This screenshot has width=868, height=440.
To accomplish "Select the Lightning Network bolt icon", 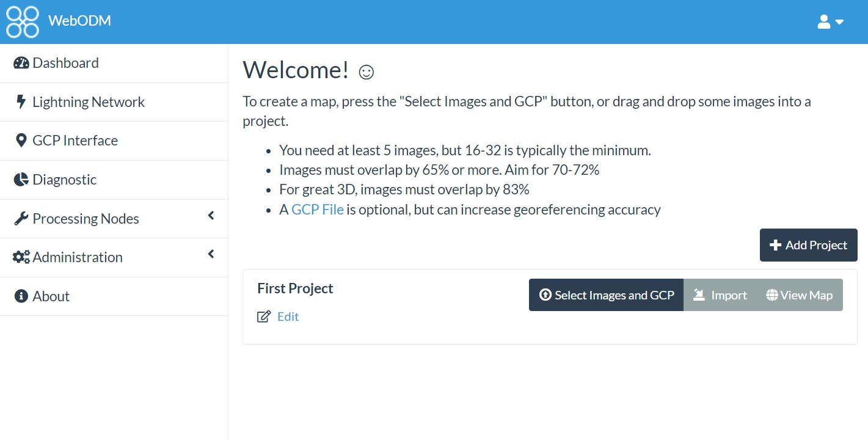I will tap(21, 101).
